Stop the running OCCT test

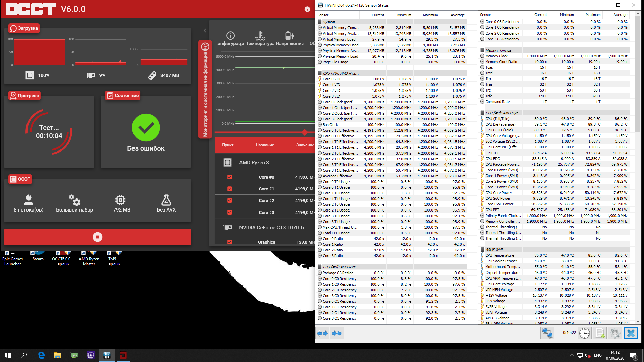[x=97, y=237]
